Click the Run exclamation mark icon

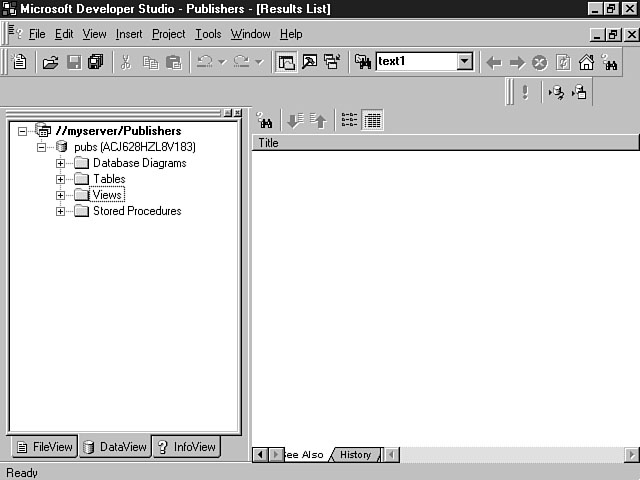tap(525, 92)
